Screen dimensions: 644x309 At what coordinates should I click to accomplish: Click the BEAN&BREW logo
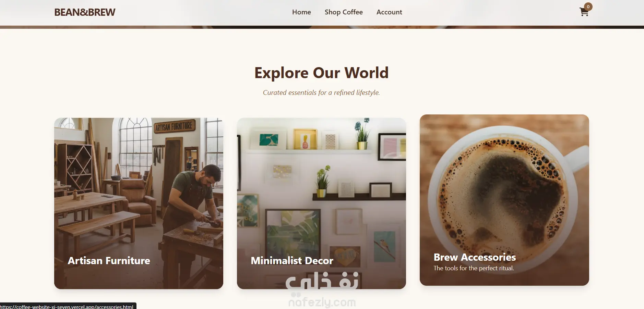(x=85, y=12)
